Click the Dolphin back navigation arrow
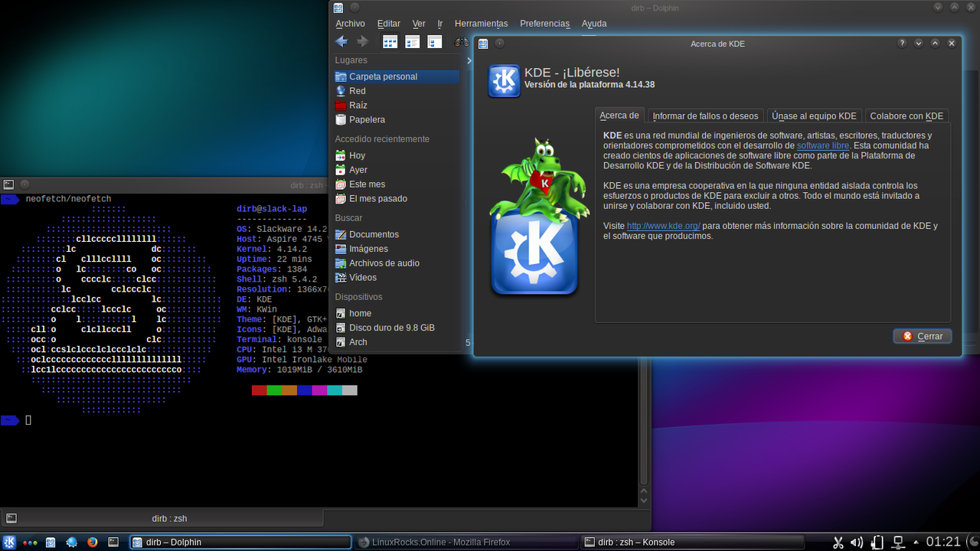This screenshot has width=980, height=551. click(341, 41)
